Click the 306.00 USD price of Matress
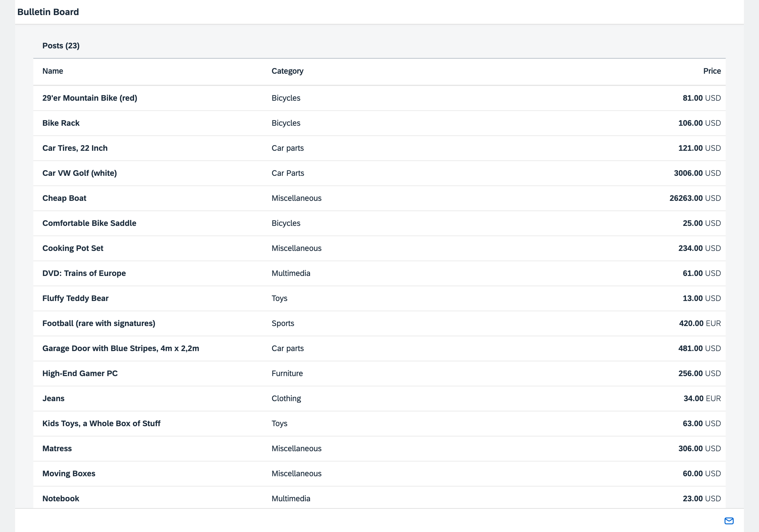Viewport: 759px width, 532px height. coord(699,449)
